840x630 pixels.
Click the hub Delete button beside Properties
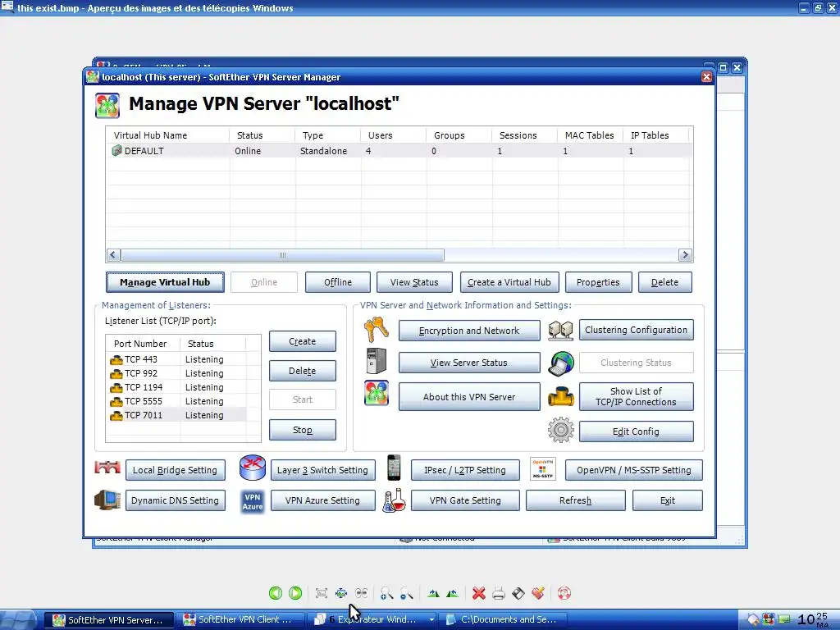click(x=664, y=282)
